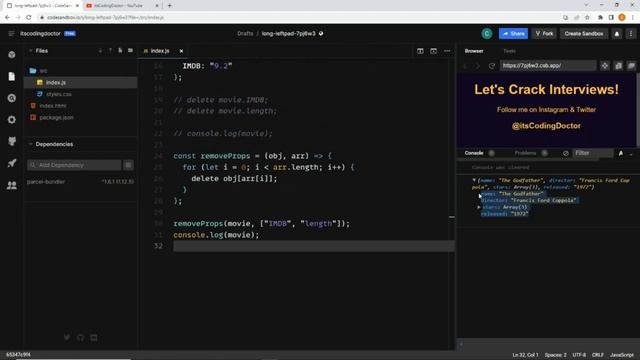640x360 pixels.
Task: Select the Problems tab
Action: click(x=525, y=153)
